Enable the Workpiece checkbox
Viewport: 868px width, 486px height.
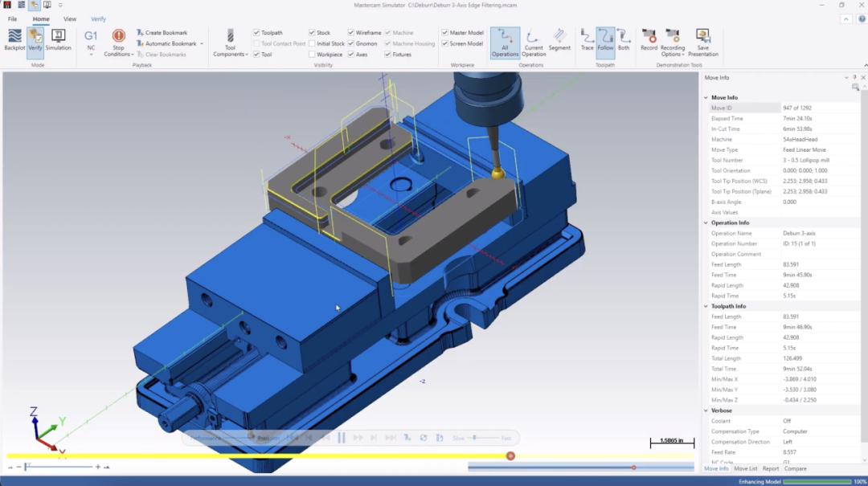312,55
